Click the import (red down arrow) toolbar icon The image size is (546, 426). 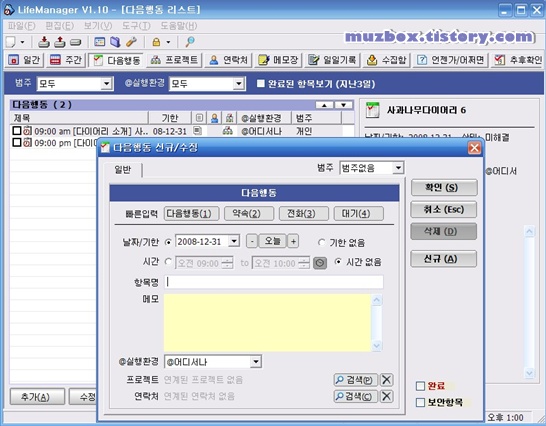[x=44, y=42]
